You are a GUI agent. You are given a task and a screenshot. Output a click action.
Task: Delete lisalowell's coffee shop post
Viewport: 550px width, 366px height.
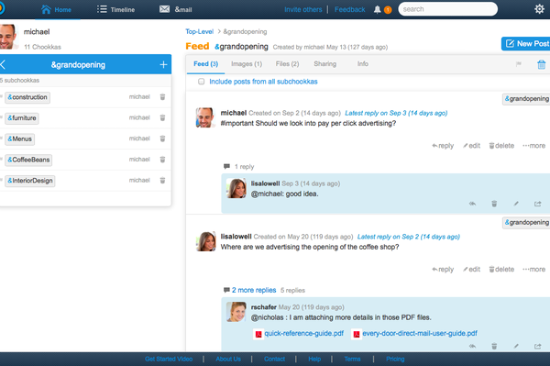(502, 269)
